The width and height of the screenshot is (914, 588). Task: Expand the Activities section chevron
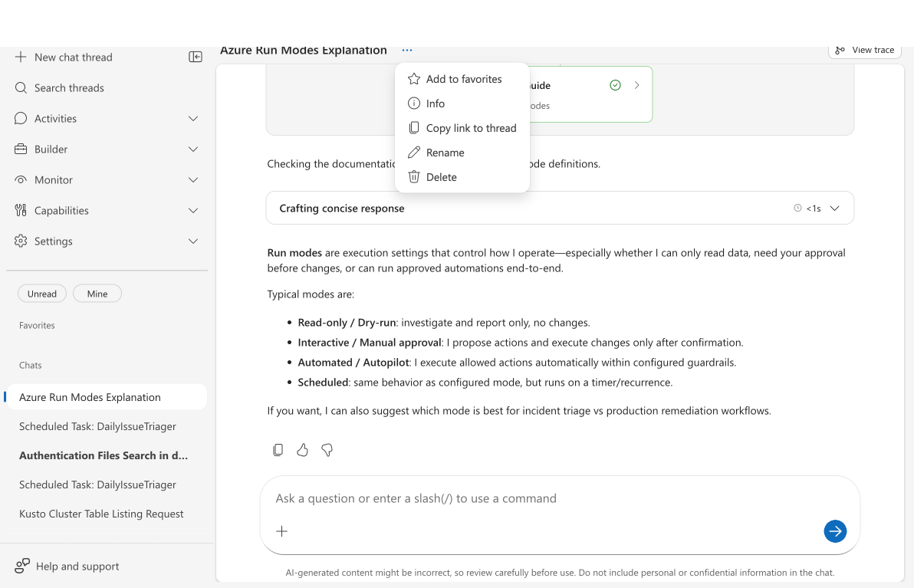click(193, 118)
